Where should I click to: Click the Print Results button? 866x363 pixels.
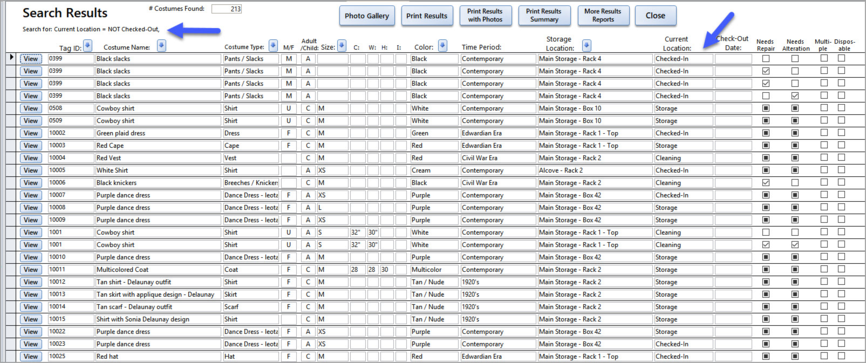point(426,16)
